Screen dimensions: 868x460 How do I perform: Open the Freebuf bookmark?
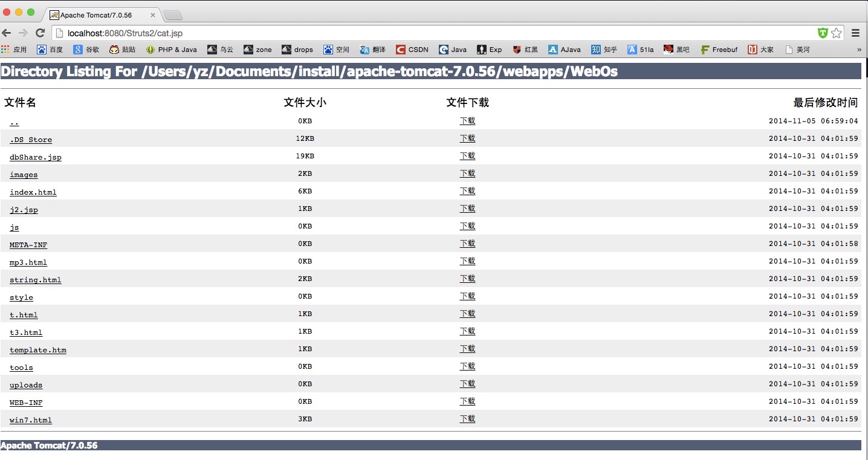[719, 50]
